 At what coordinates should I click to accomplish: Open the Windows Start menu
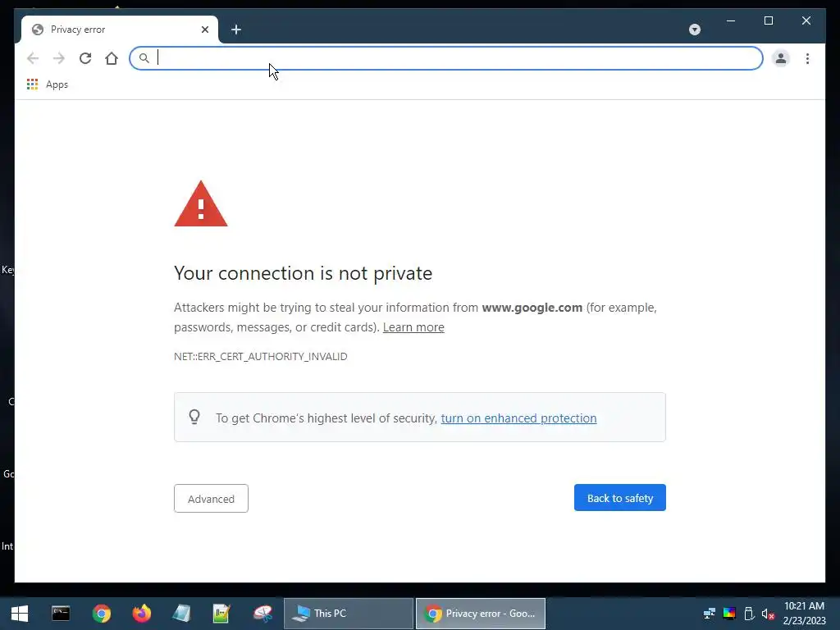tap(20, 614)
